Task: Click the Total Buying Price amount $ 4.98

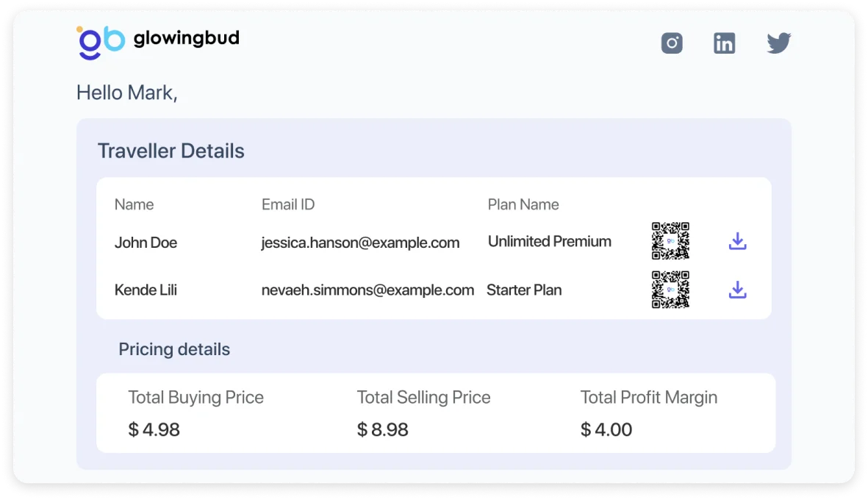Action: coord(154,429)
